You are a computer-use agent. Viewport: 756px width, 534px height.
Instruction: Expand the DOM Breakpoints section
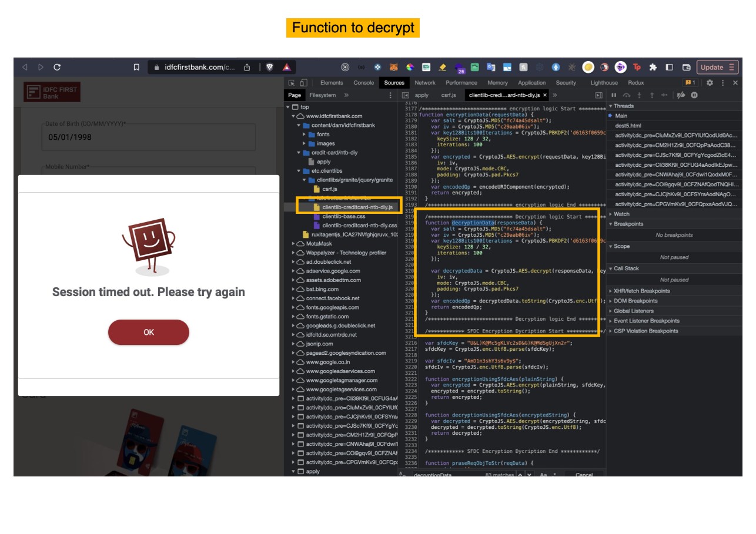tap(674, 301)
